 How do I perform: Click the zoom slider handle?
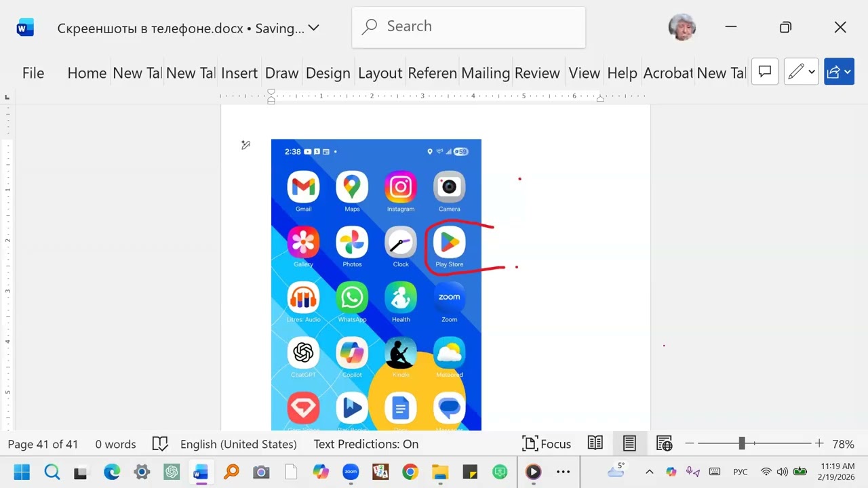742,443
